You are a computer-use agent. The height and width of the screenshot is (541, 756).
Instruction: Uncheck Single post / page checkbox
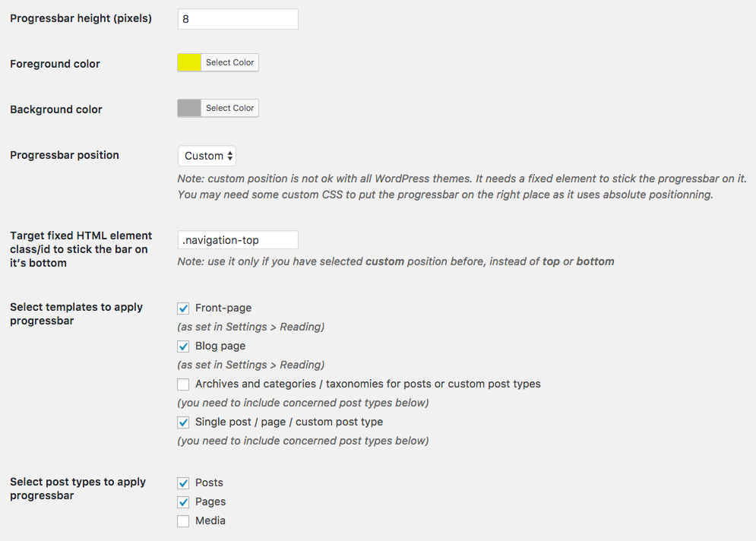[183, 422]
